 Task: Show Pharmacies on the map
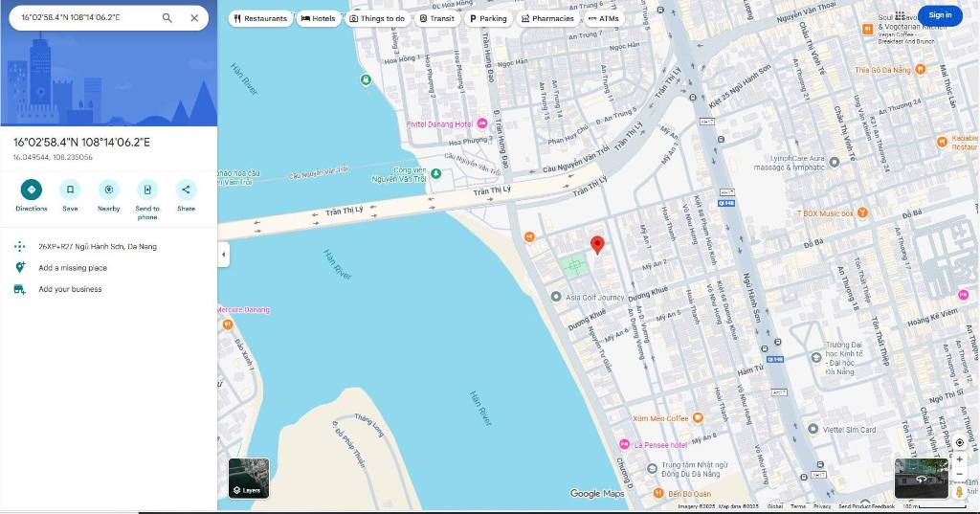click(x=547, y=18)
